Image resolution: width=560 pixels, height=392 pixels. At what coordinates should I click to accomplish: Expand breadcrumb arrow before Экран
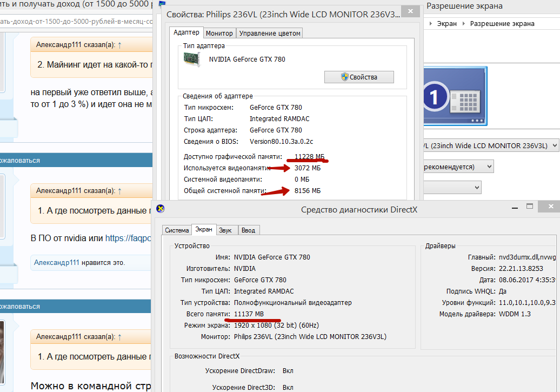coord(431,24)
